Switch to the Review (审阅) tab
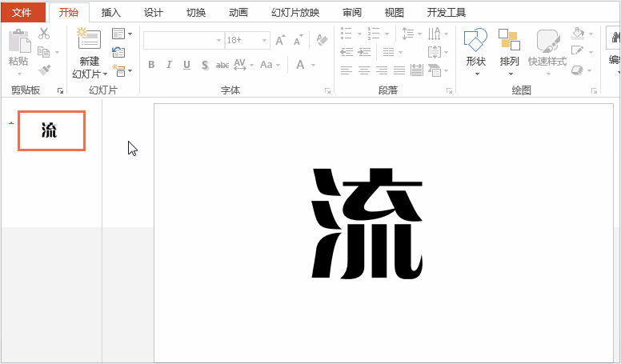The height and width of the screenshot is (364, 621). (x=352, y=13)
